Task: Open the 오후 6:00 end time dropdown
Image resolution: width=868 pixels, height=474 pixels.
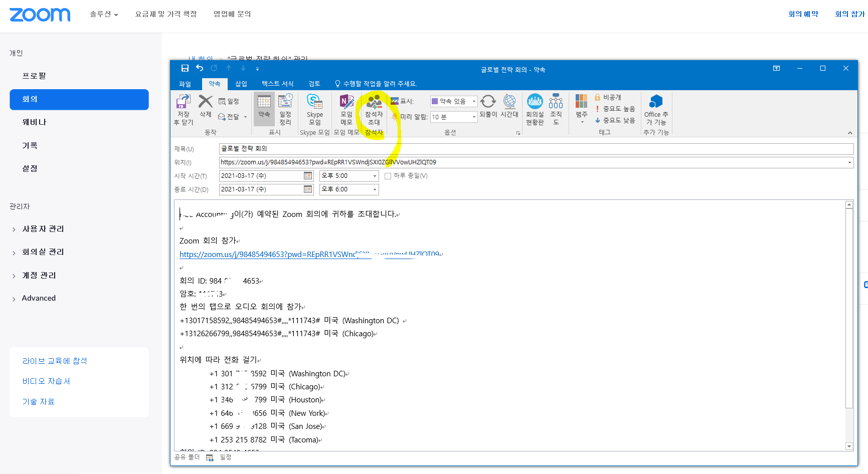Action: pos(375,189)
